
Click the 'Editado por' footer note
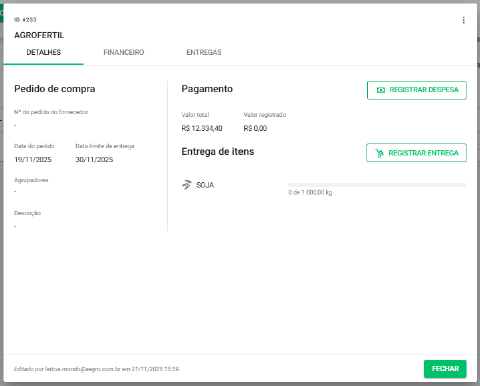[x=97, y=369]
